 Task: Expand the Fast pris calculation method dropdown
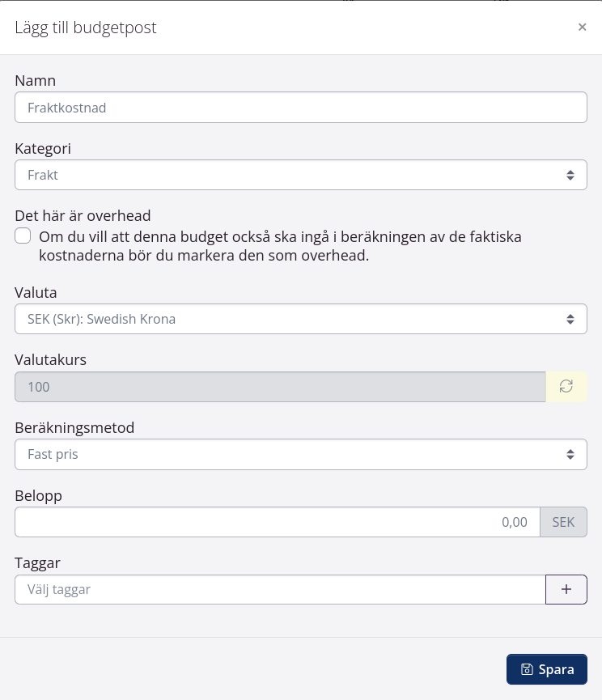click(x=291, y=455)
